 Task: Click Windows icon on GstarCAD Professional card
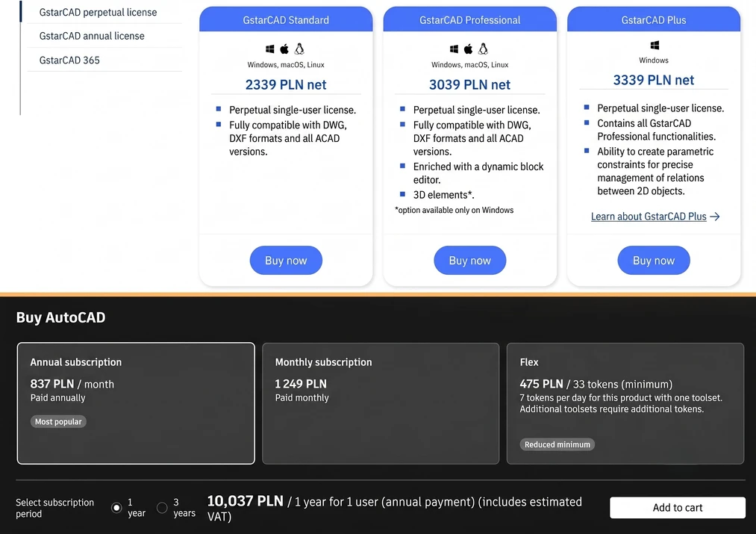coord(454,49)
